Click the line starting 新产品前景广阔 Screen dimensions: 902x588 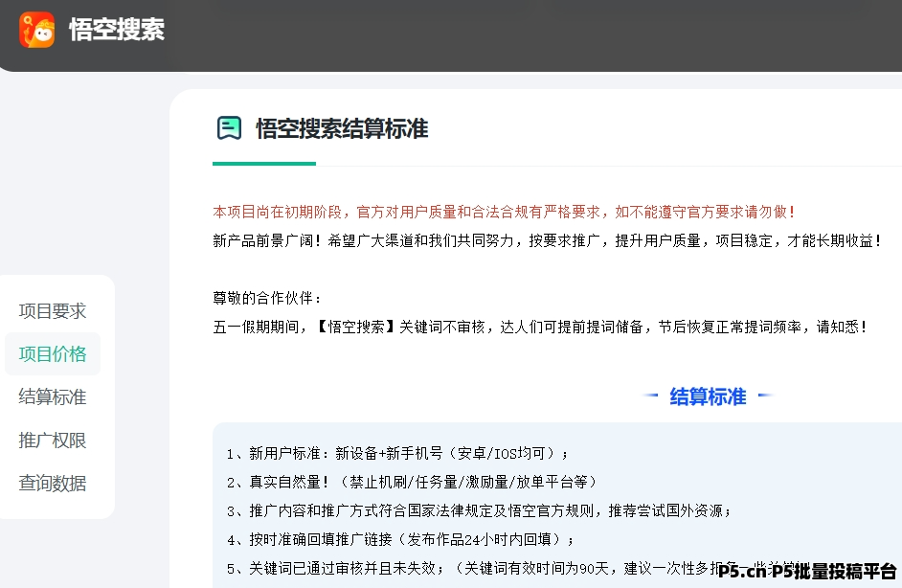[x=547, y=240]
